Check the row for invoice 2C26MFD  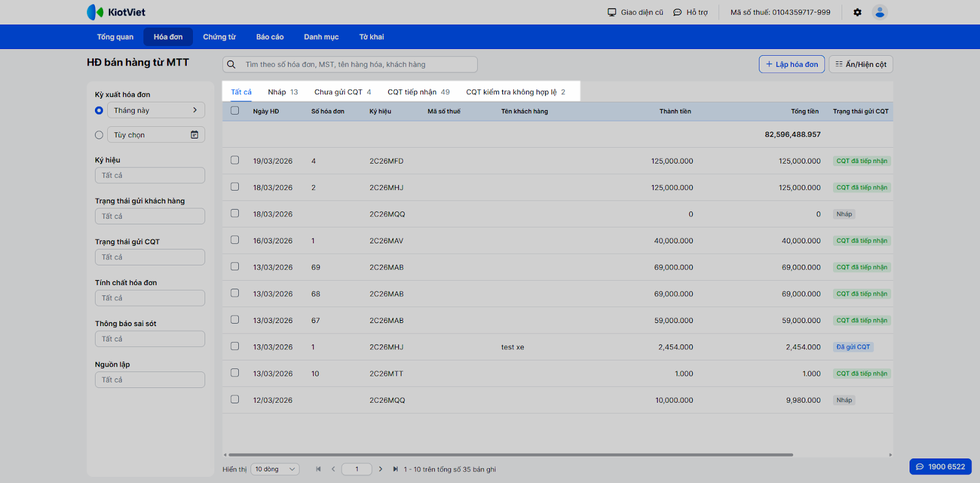click(x=235, y=161)
